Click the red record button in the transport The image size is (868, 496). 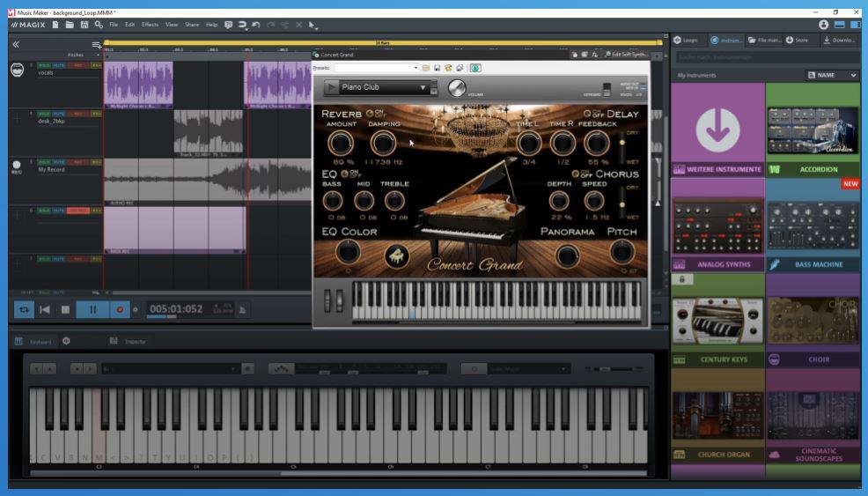pyautogui.click(x=120, y=310)
